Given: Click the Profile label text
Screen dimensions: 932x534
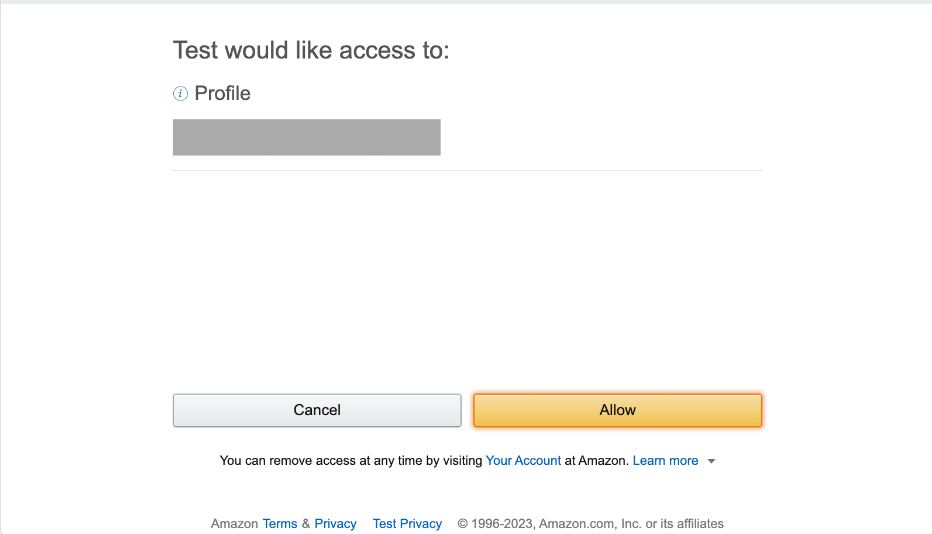Looking at the screenshot, I should 222,93.
